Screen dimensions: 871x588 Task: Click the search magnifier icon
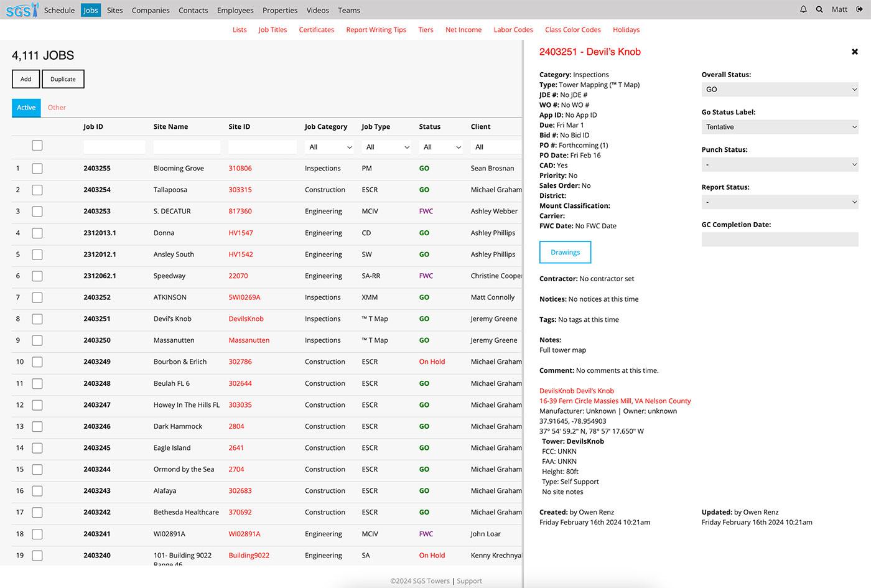click(x=819, y=10)
